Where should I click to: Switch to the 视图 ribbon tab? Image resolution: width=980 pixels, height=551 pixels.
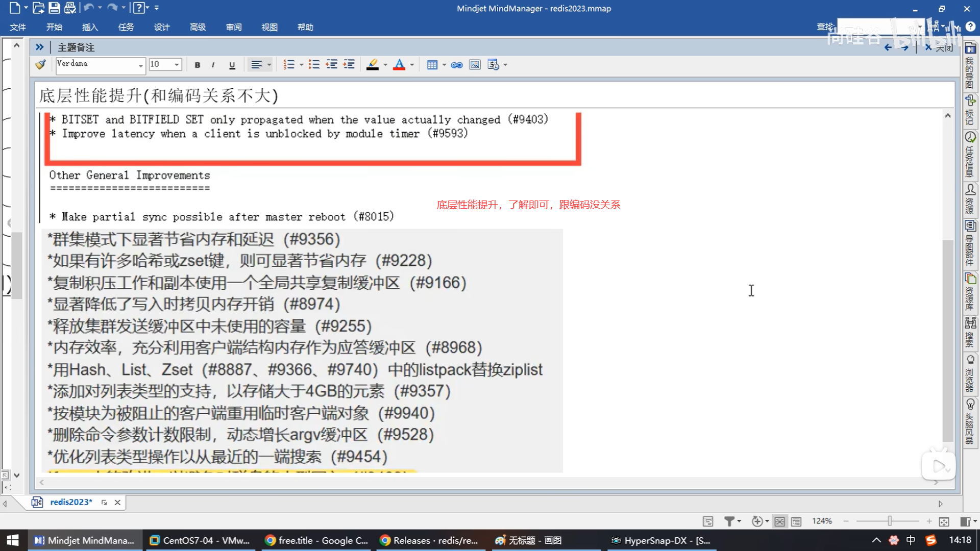269,27
